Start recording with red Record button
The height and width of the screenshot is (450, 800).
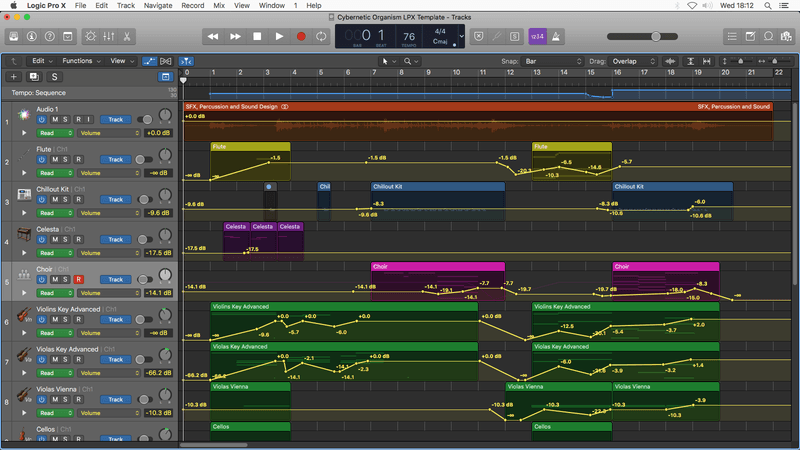301,36
